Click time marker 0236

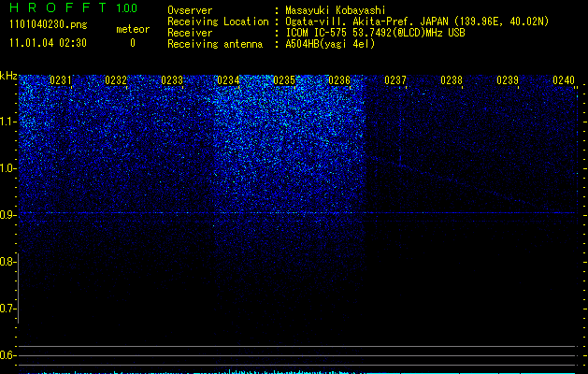click(x=339, y=80)
